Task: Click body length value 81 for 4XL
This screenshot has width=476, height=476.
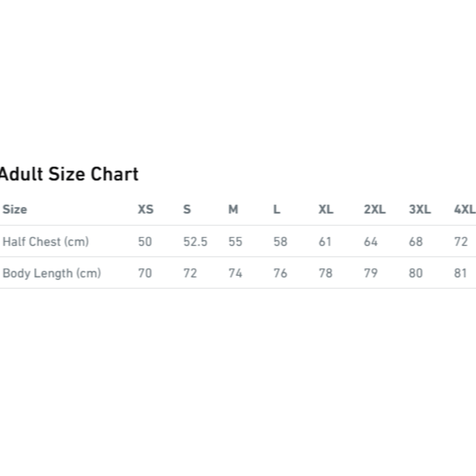Action: coord(461,273)
